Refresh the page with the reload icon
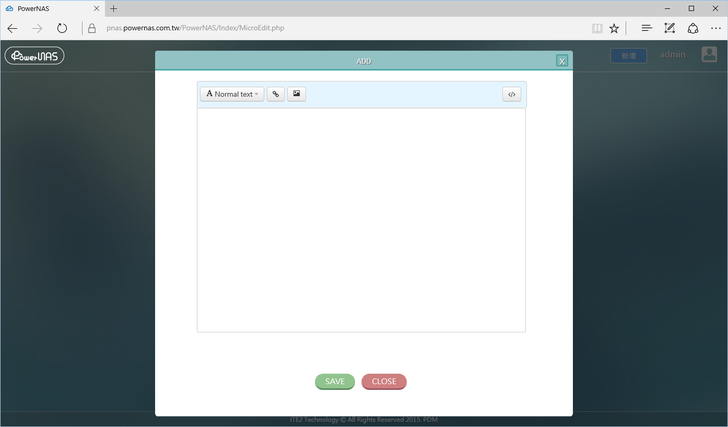Screen dimensions: 728x427 [x=62, y=28]
